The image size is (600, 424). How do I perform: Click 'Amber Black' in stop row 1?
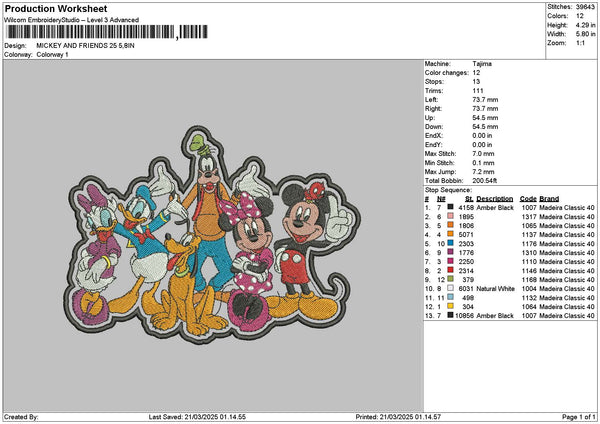click(x=495, y=207)
